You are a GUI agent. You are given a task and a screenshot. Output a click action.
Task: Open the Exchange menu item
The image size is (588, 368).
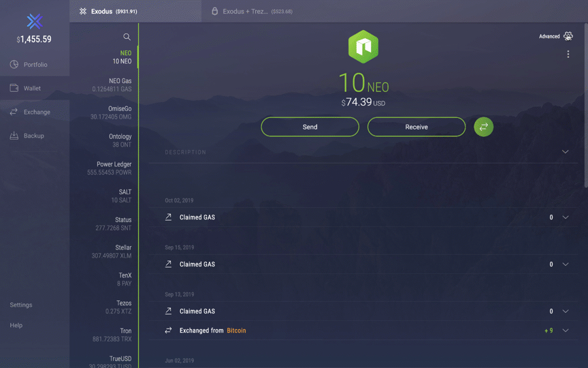(35, 112)
